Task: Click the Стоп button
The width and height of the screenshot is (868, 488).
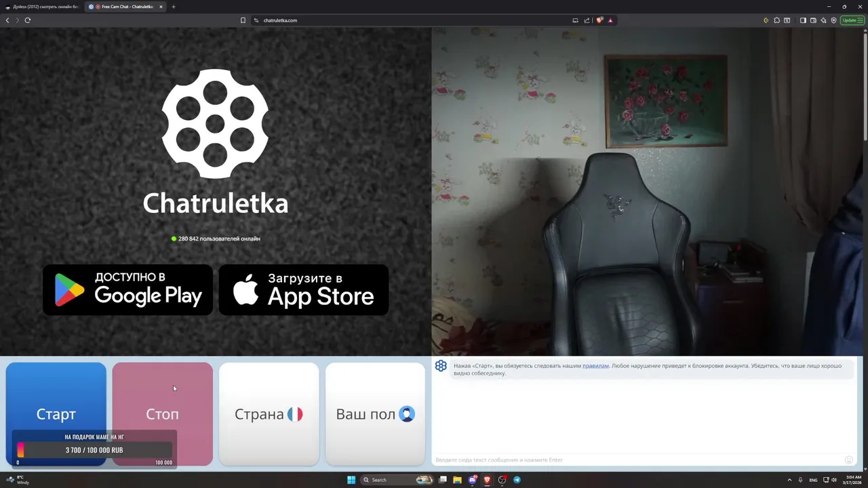Action: point(163,414)
